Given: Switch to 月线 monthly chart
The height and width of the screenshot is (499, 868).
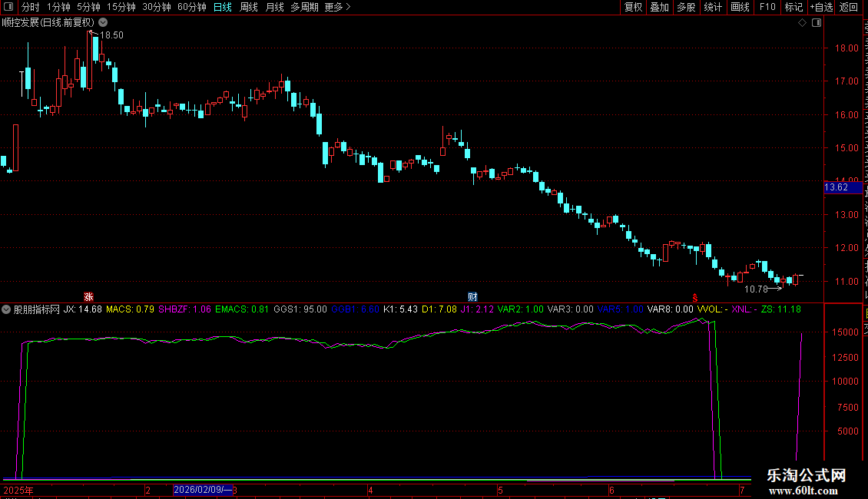Looking at the screenshot, I should [x=274, y=7].
